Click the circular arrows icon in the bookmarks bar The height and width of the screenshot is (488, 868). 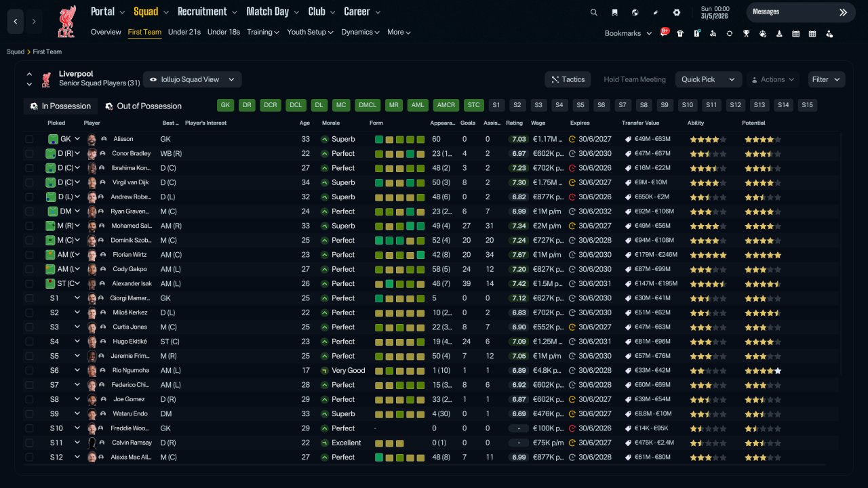(730, 33)
